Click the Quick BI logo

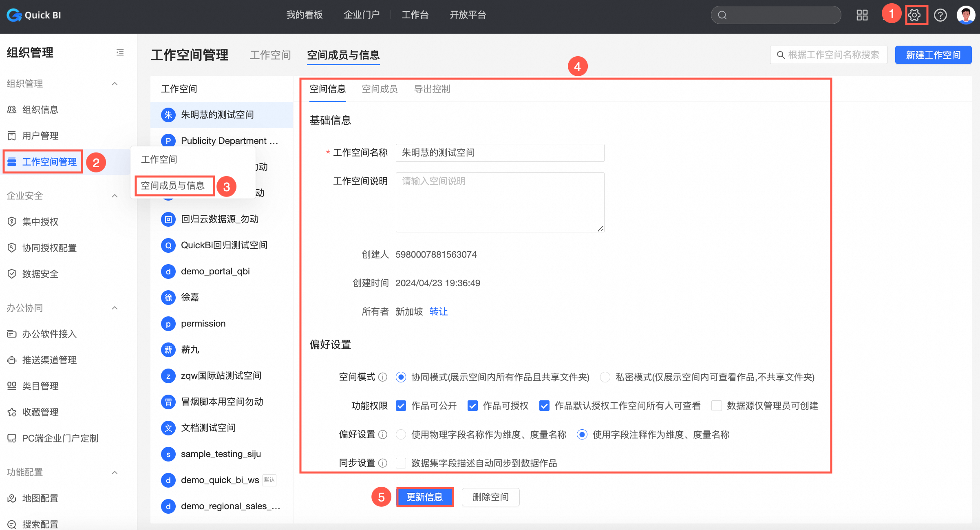tap(34, 15)
